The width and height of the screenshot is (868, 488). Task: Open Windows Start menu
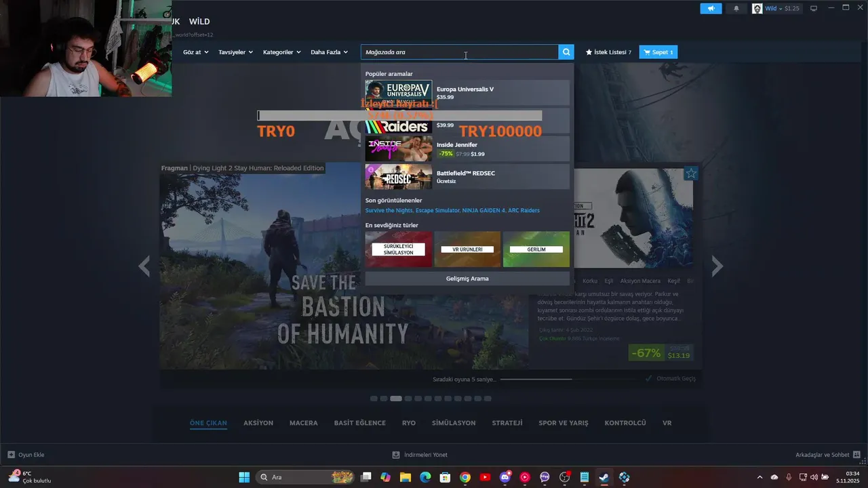pyautogui.click(x=244, y=477)
